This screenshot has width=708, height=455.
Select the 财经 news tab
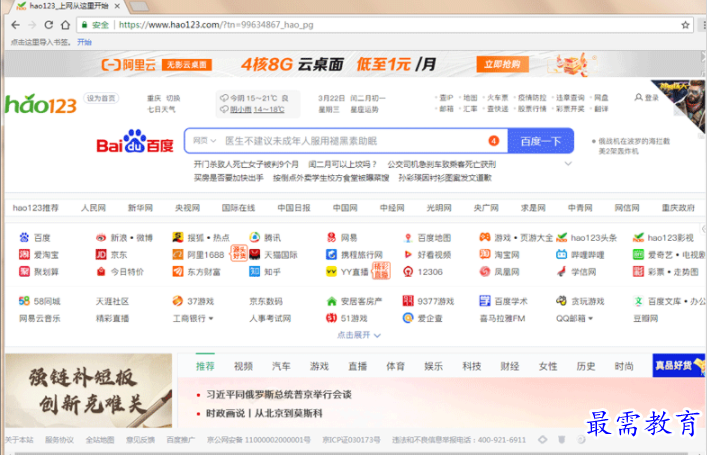510,366
